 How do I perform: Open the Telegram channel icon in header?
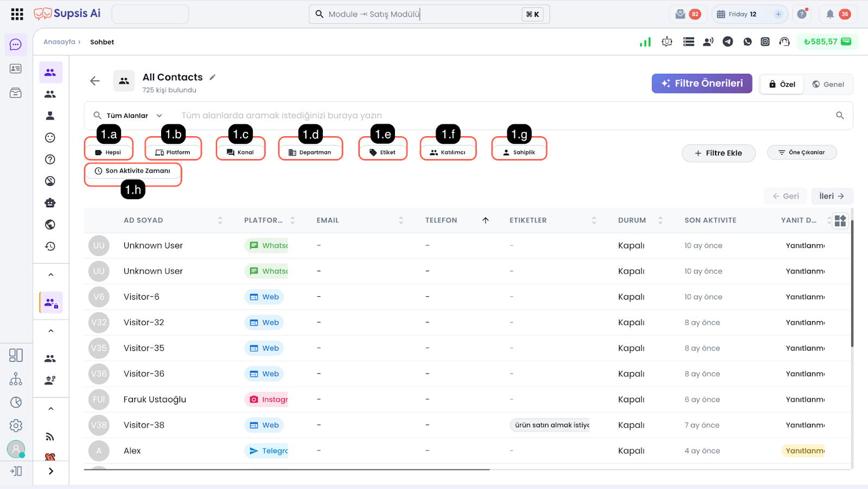click(x=727, y=42)
